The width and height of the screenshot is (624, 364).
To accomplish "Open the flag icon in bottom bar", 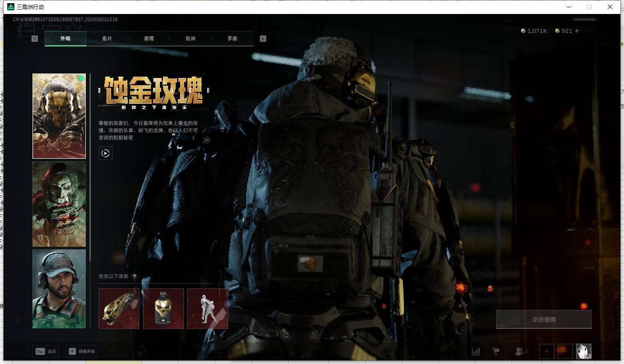I will [496, 351].
